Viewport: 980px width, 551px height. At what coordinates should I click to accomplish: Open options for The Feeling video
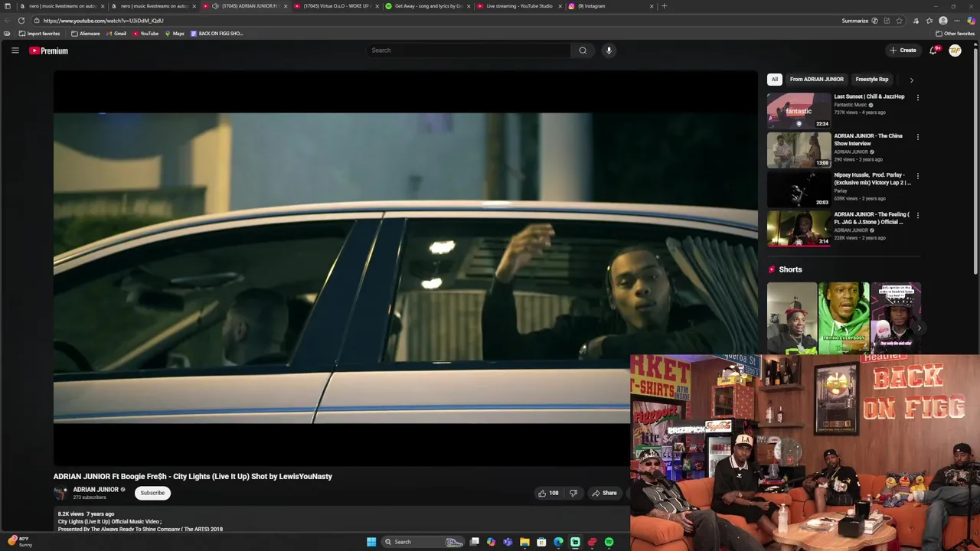(x=917, y=216)
